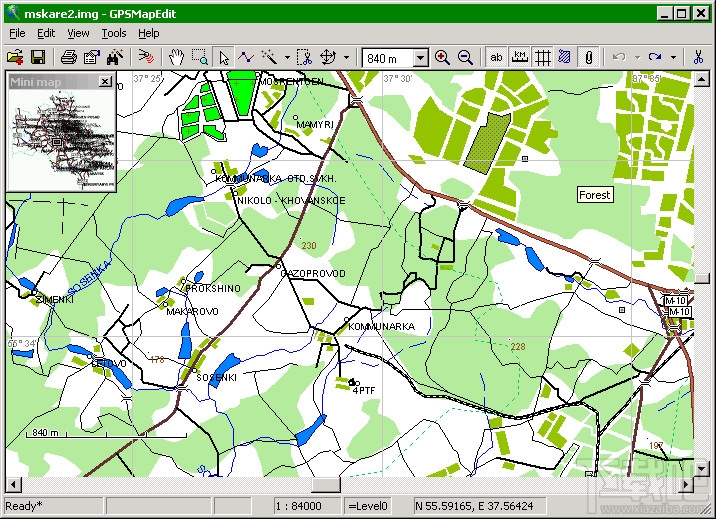
Task: Click the =Level0 status bar field
Action: coord(367,506)
